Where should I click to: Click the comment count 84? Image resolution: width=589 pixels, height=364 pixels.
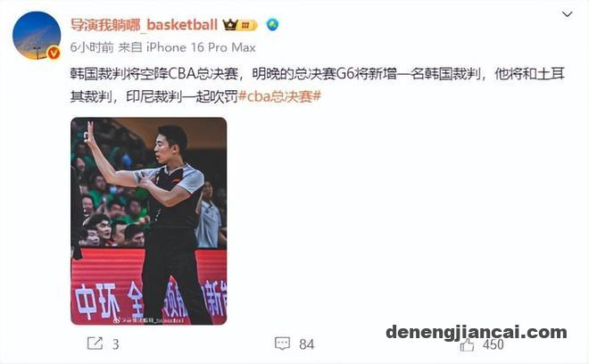(306, 344)
